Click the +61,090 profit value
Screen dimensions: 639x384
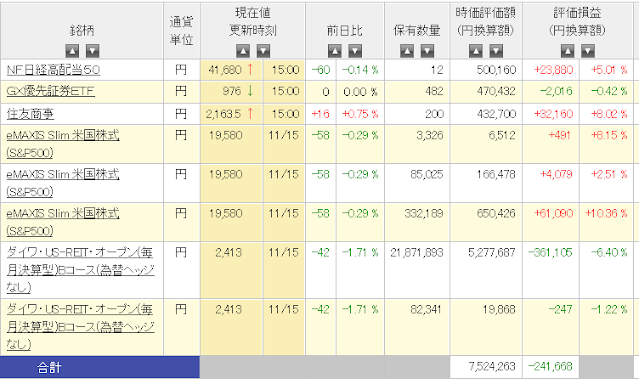pos(553,214)
